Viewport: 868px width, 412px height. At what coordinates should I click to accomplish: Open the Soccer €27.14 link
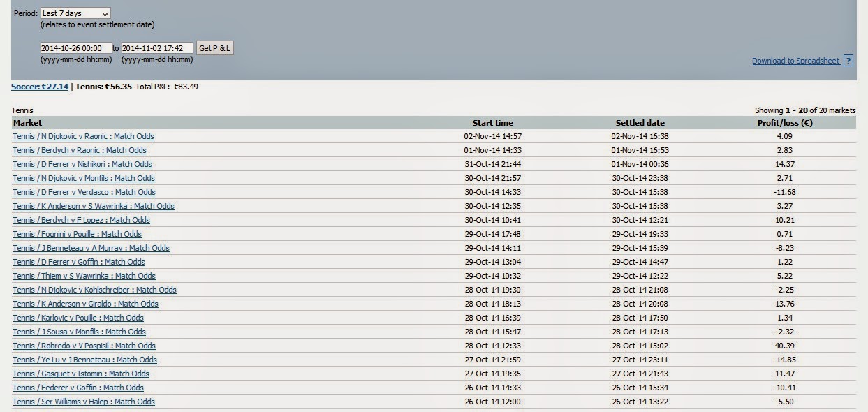coord(40,87)
